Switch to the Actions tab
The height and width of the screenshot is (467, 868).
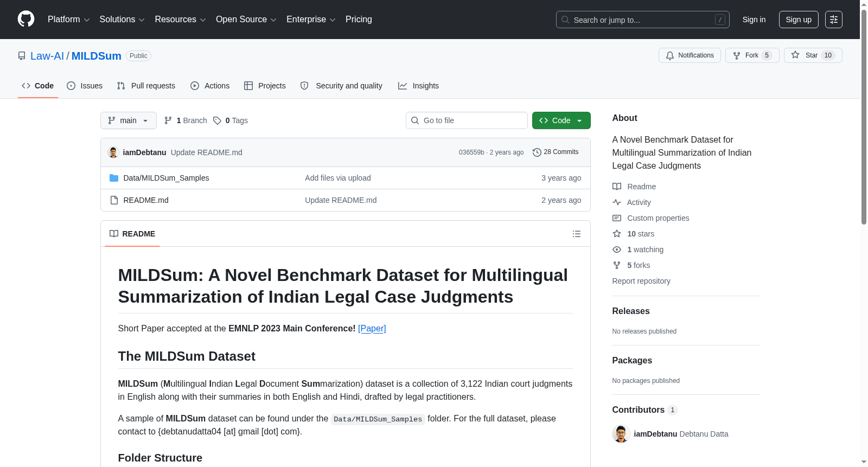click(210, 86)
